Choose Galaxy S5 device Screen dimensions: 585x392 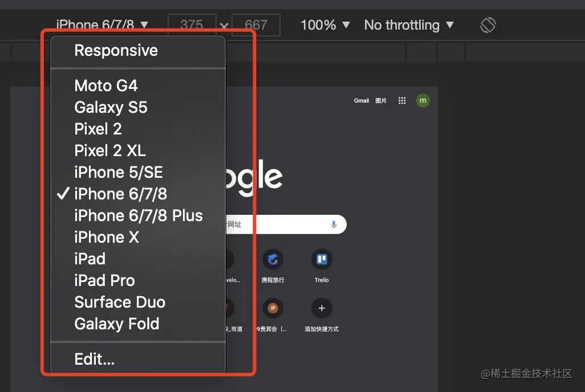137,108
